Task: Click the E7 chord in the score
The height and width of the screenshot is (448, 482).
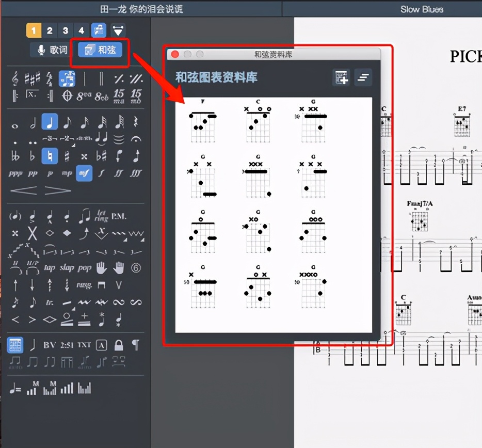Action: [462, 122]
